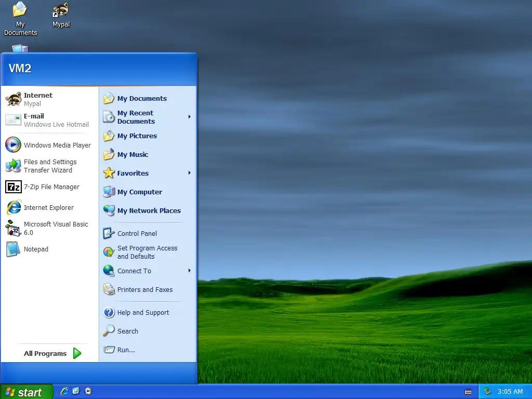Expand My Recent Documents submenu arrow

[189, 117]
